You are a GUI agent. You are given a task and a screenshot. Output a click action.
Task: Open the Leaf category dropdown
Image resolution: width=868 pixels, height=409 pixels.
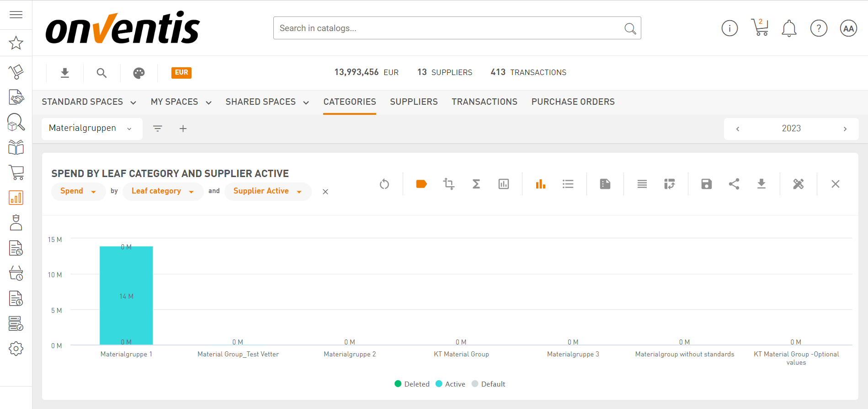point(162,191)
